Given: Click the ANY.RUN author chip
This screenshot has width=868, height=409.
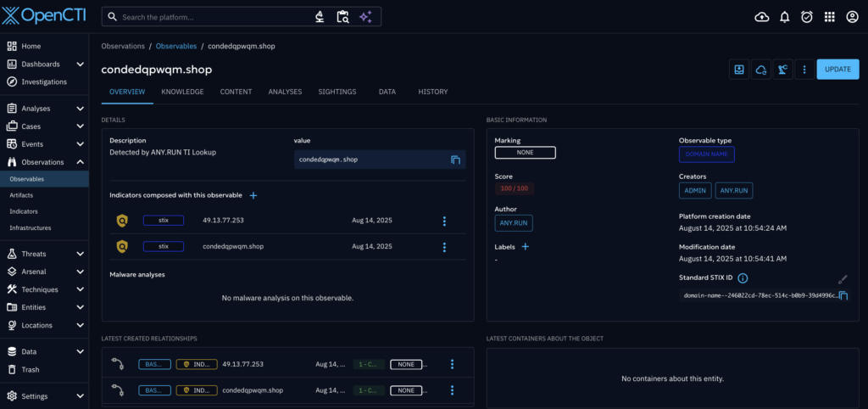Looking at the screenshot, I should pyautogui.click(x=514, y=223).
